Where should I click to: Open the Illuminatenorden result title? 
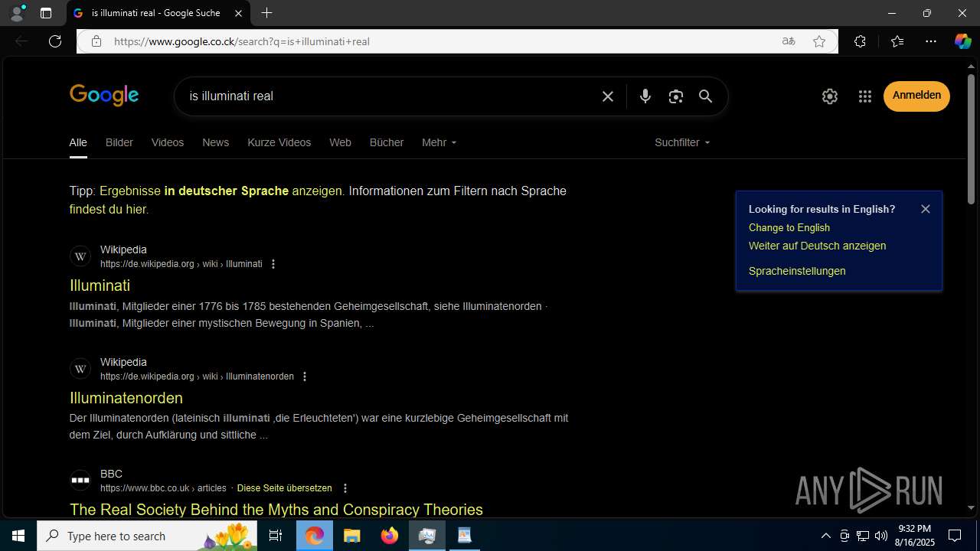(126, 398)
